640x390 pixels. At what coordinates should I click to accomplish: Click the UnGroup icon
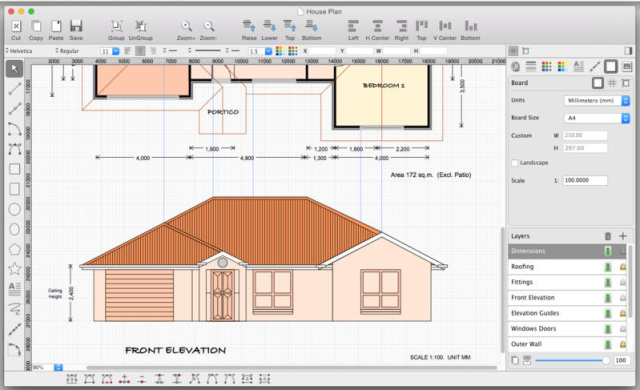pyautogui.click(x=141, y=27)
